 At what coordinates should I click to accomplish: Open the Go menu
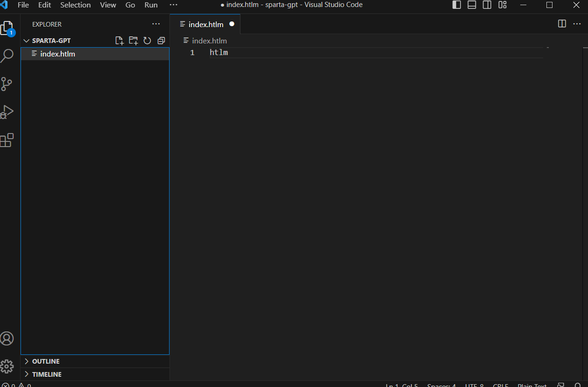[x=130, y=5]
